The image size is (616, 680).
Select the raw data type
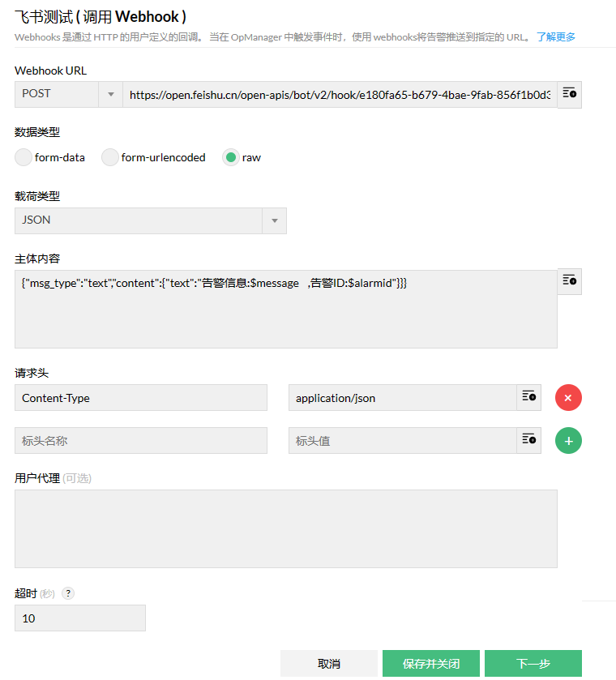pyautogui.click(x=231, y=157)
